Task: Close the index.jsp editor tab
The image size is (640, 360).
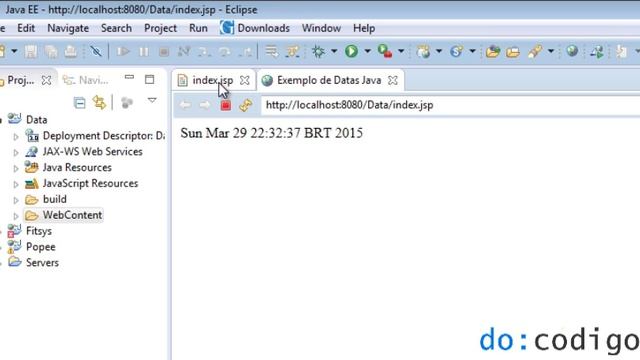Action: (x=244, y=80)
